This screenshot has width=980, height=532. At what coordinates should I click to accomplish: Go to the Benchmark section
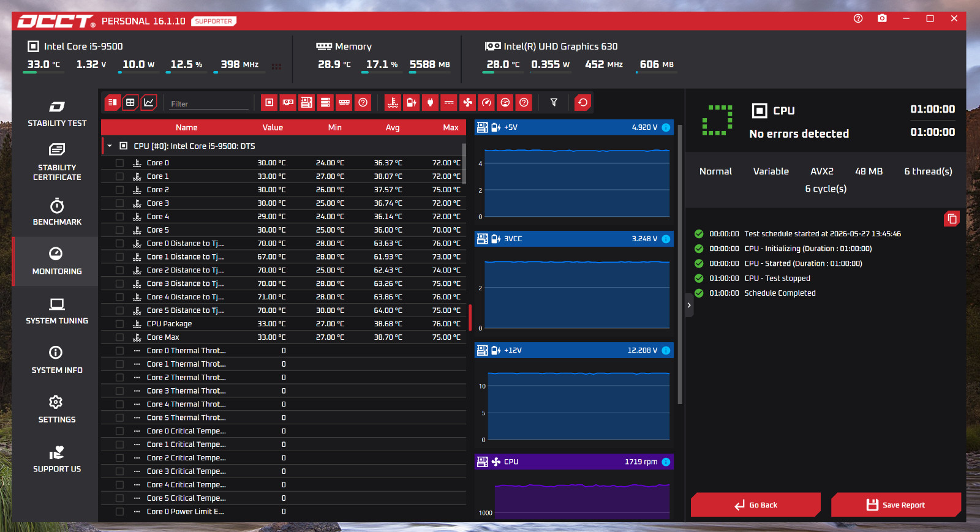tap(57, 212)
